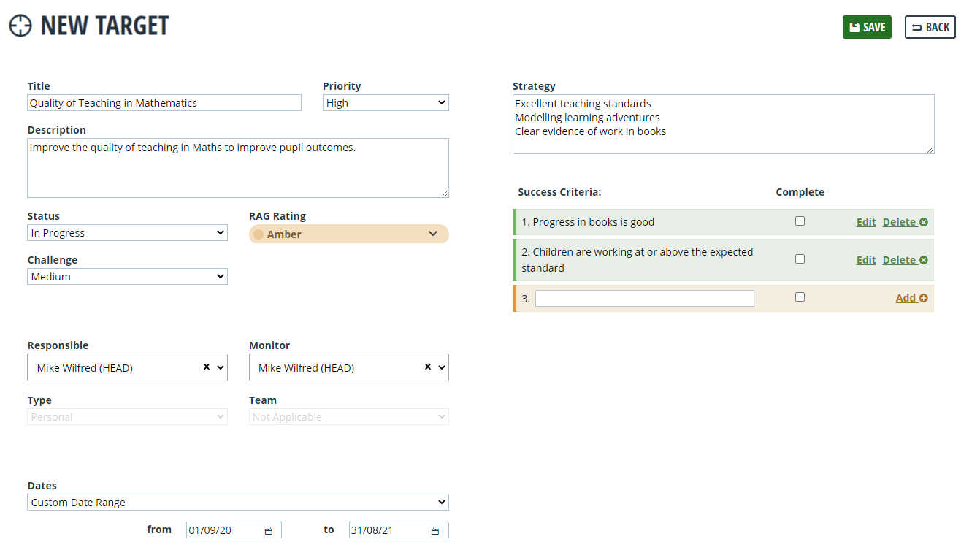The width and height of the screenshot is (980, 550).
Task: Click the plus icon next to Add
Action: [x=924, y=298]
